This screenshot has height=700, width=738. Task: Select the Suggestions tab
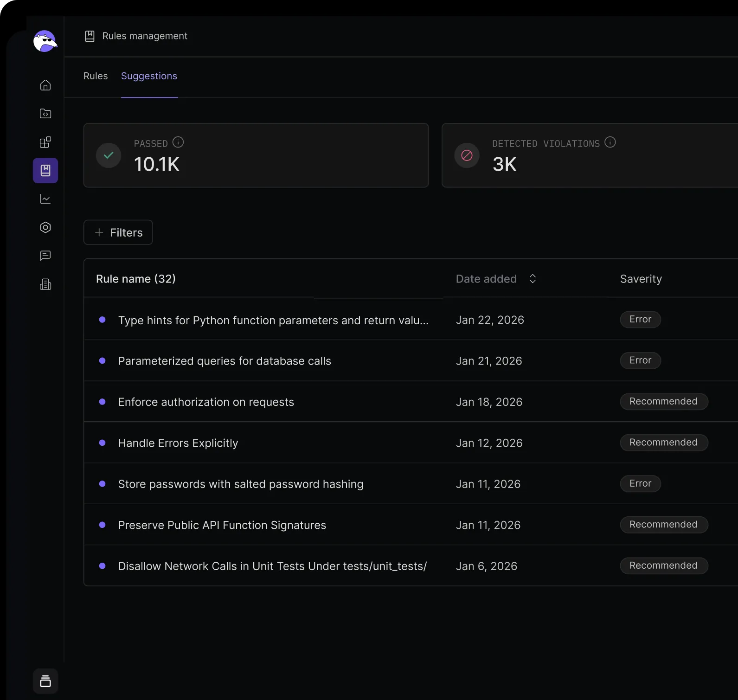[149, 76]
